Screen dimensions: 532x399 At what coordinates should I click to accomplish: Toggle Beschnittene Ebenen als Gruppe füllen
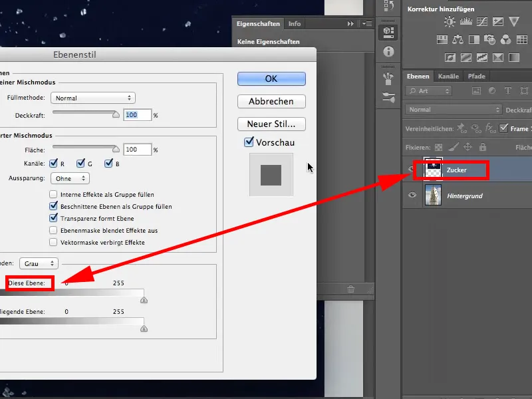[x=53, y=206]
